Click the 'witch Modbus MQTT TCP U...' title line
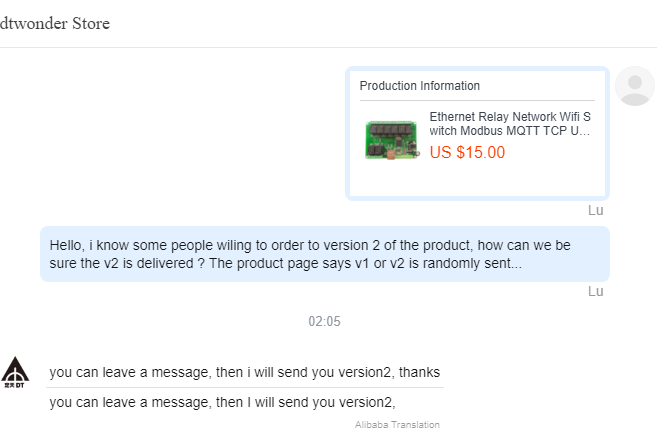The width and height of the screenshot is (664, 442). (x=509, y=131)
